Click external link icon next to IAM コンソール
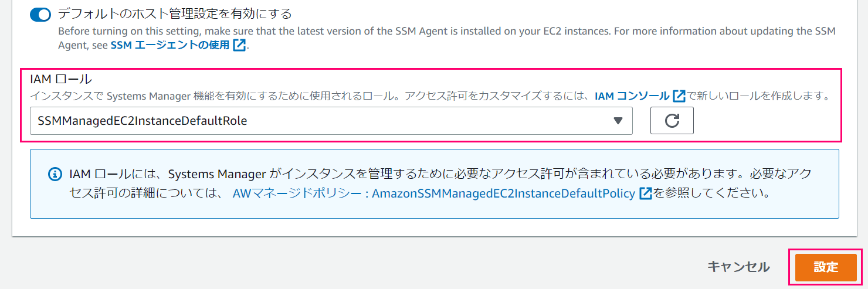The height and width of the screenshot is (289, 868). 679,96
